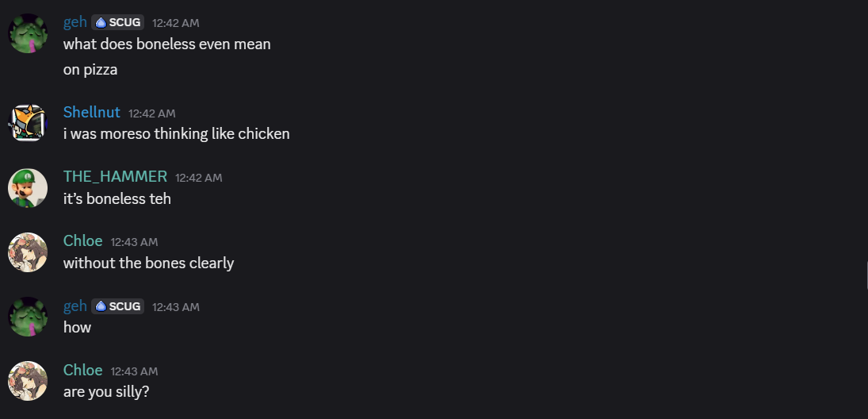Click Chloe's avatar beside 'are you silly?'
Image resolution: width=868 pixels, height=419 pixels.
coord(28,381)
